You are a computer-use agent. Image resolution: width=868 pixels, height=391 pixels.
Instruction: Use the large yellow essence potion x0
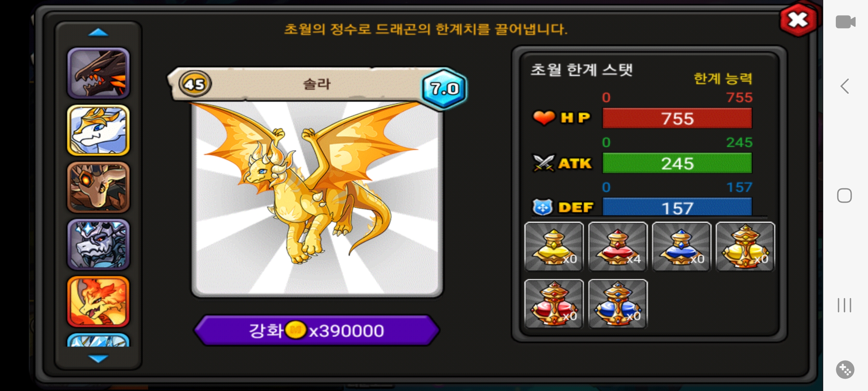(745, 247)
